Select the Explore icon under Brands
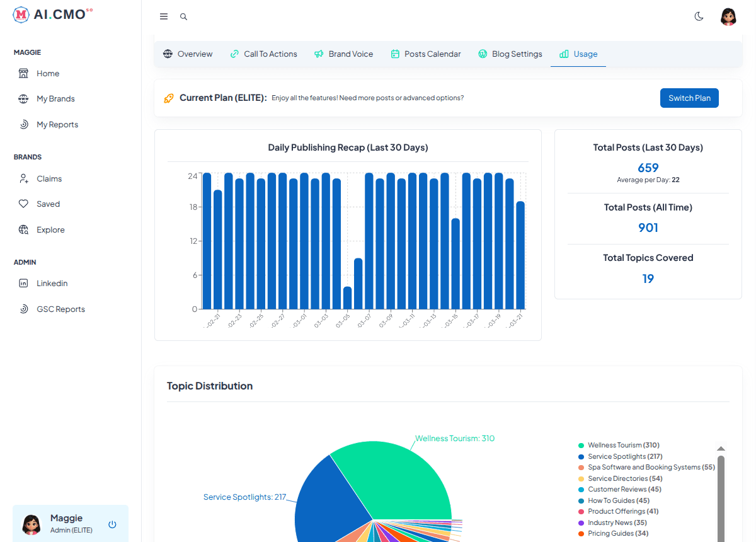 [x=23, y=229]
